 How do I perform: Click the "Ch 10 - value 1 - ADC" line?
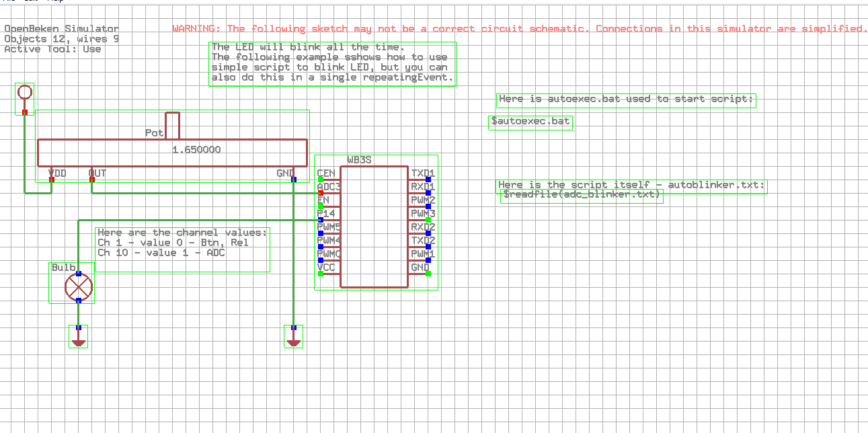pos(161,253)
